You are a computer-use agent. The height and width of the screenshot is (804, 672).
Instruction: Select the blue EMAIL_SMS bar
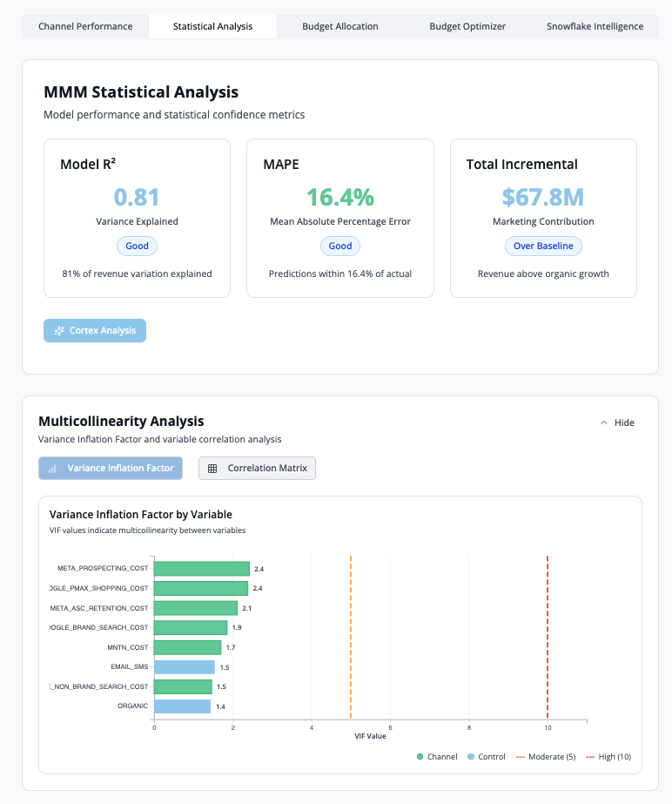tap(184, 667)
